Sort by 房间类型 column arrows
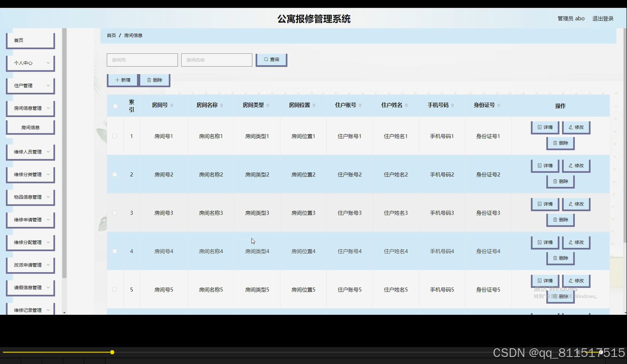 pos(268,105)
